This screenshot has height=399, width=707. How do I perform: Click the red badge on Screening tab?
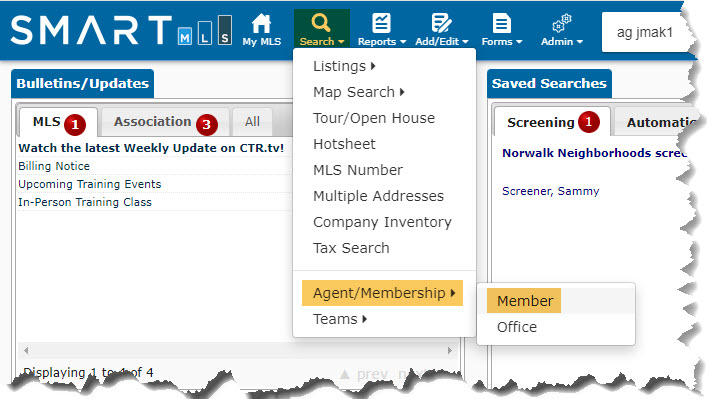click(x=588, y=122)
